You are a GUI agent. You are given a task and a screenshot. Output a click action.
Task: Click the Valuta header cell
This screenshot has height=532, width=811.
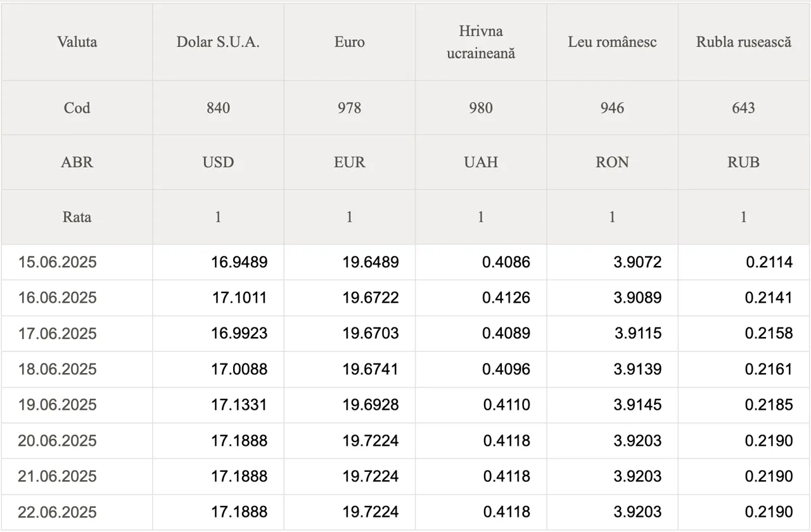[x=77, y=42]
